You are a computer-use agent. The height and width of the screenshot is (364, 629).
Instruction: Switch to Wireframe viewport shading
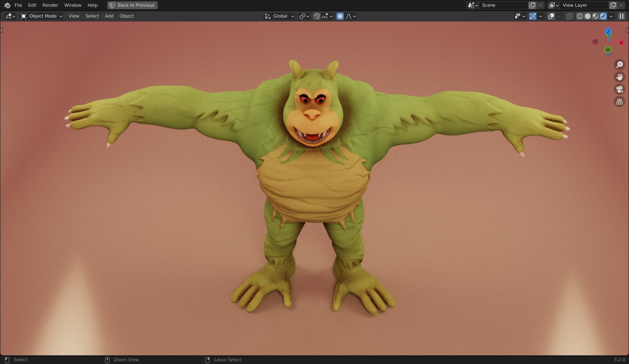point(580,16)
